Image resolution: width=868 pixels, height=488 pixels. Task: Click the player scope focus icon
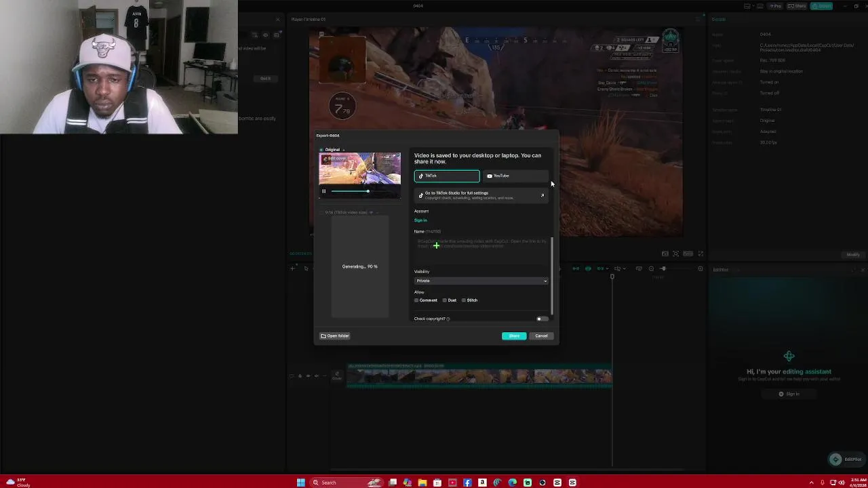(x=676, y=253)
